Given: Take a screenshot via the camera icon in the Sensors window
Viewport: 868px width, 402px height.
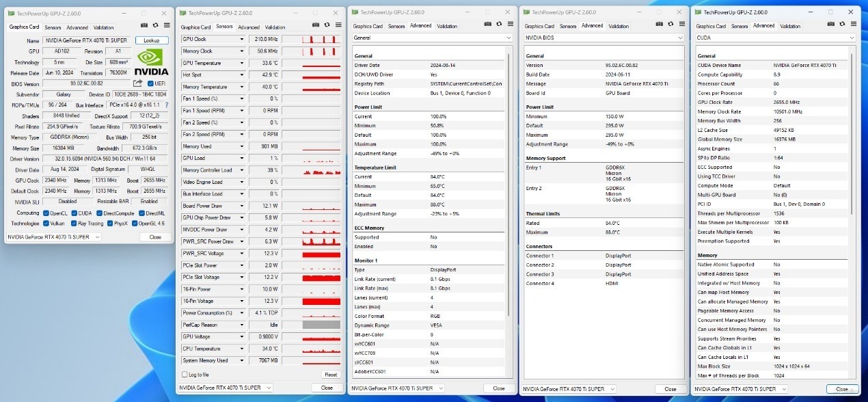Looking at the screenshot, I should pyautogui.click(x=317, y=26).
